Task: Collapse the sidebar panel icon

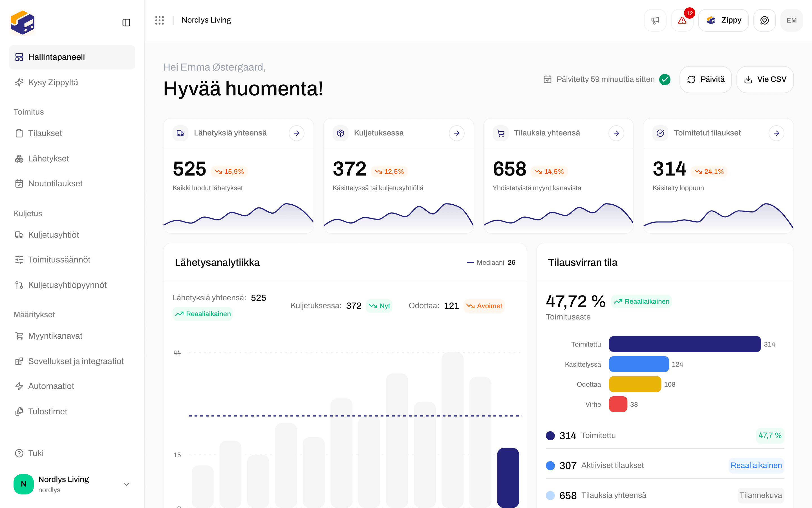Action: coord(126,23)
